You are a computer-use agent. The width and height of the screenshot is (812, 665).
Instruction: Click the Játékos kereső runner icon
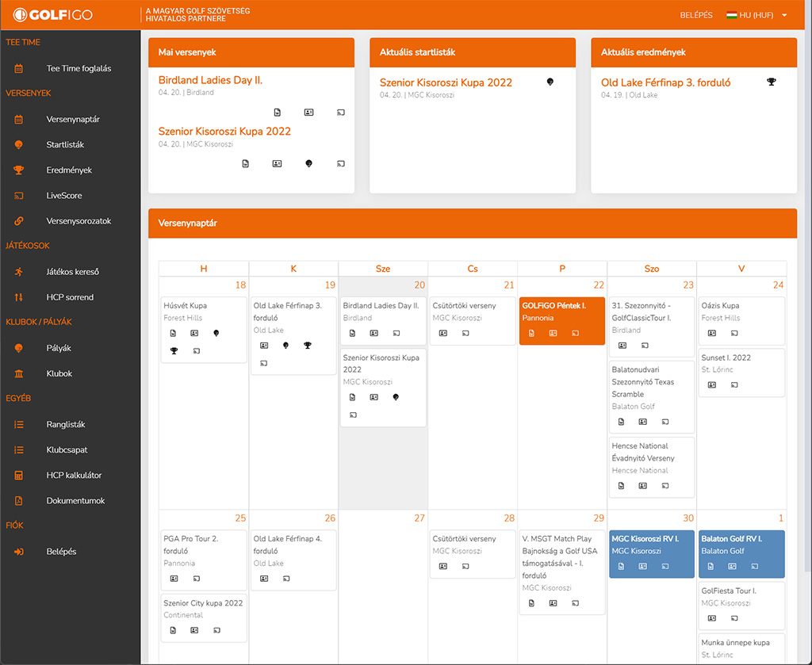pyautogui.click(x=19, y=272)
